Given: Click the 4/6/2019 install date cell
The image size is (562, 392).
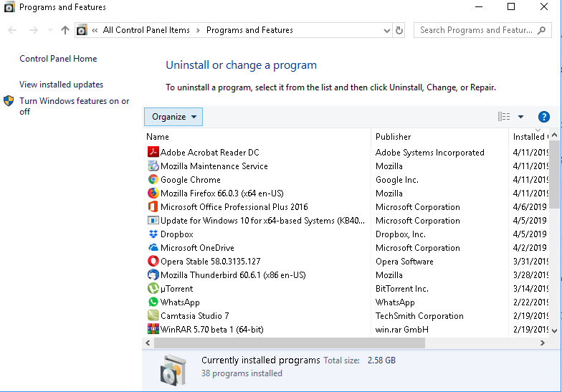Looking at the screenshot, I should pyautogui.click(x=530, y=206).
